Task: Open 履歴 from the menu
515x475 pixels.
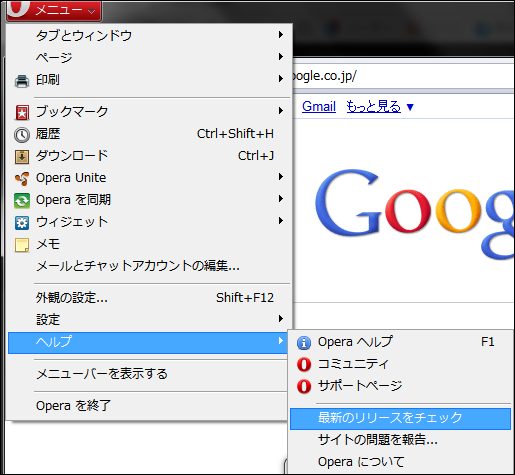Action: [149, 134]
